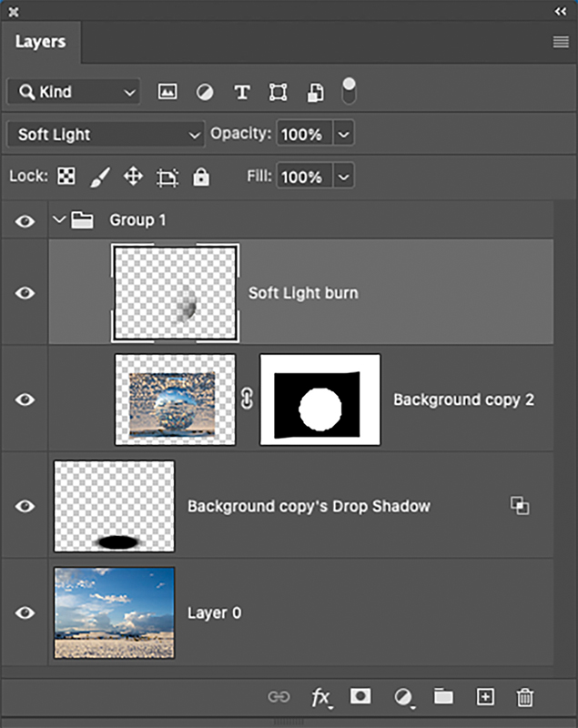The image size is (578, 728).
Task: Click the add layer style fx icon
Action: 321,697
